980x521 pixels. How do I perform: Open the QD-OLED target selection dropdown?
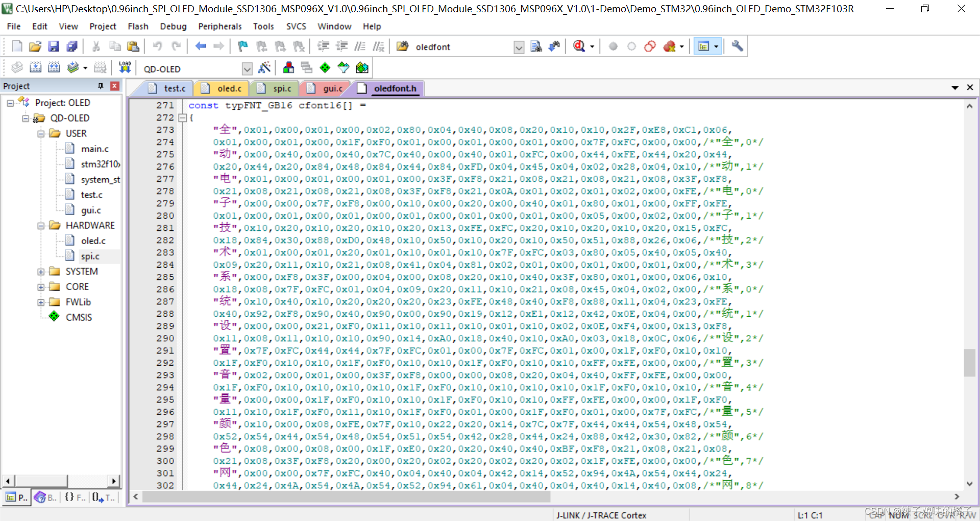(247, 68)
